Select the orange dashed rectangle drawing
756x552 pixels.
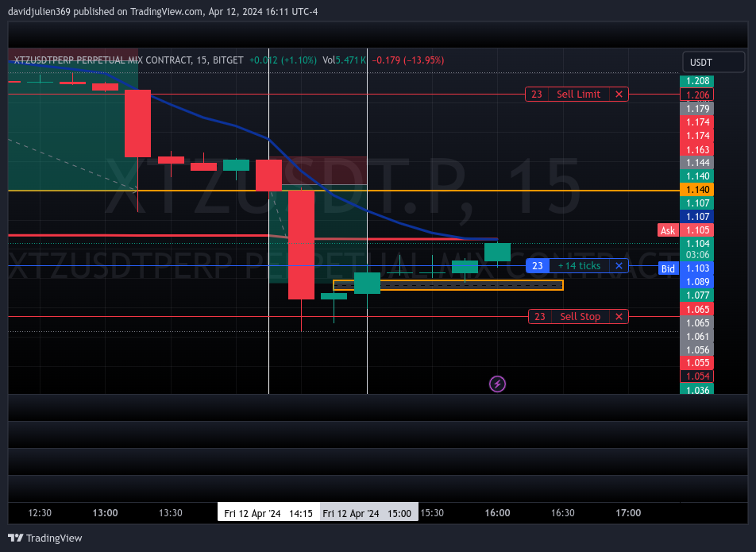448,285
